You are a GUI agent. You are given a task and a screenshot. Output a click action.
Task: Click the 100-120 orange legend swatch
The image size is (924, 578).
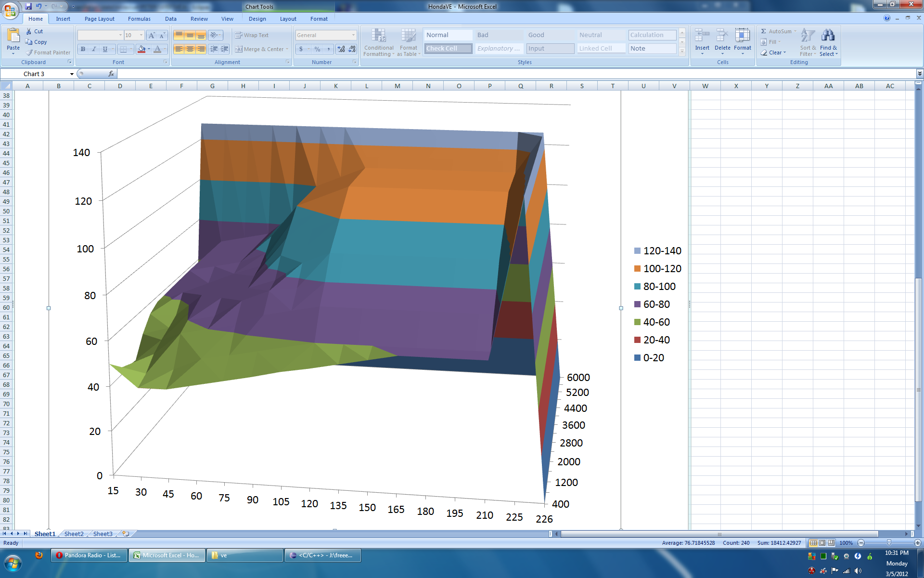[637, 269]
